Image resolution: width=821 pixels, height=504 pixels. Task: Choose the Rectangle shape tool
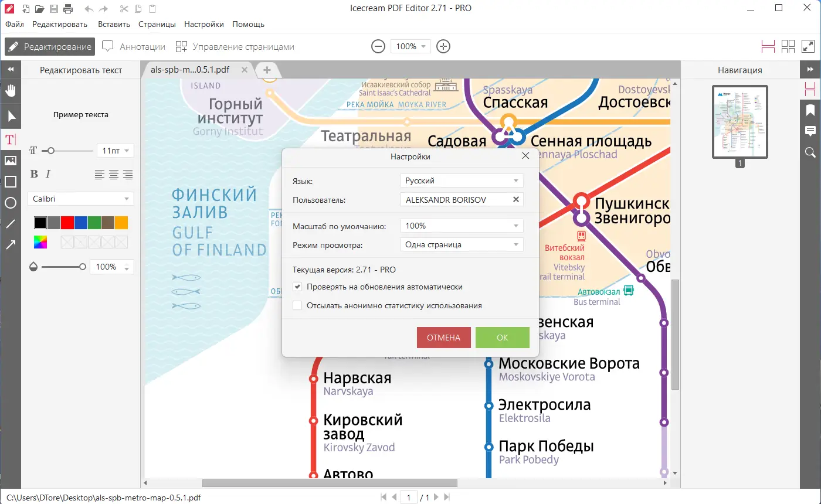[x=10, y=182]
